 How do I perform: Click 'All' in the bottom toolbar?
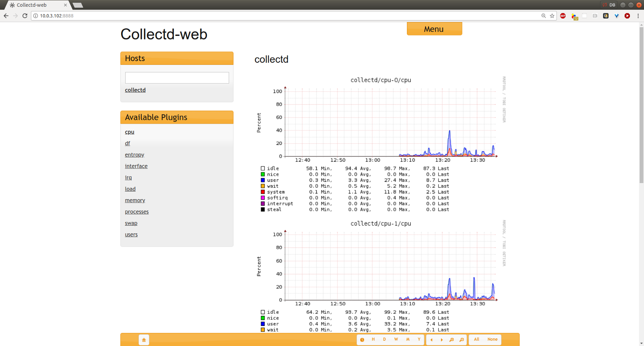[477, 340]
